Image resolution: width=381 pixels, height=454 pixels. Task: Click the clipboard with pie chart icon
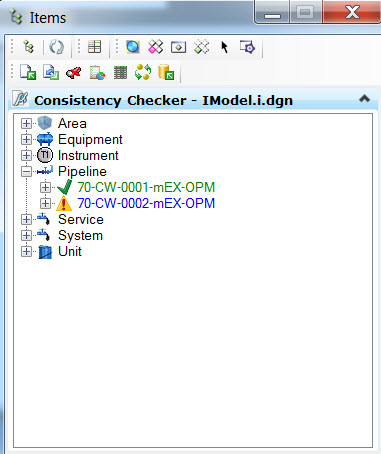click(x=97, y=73)
